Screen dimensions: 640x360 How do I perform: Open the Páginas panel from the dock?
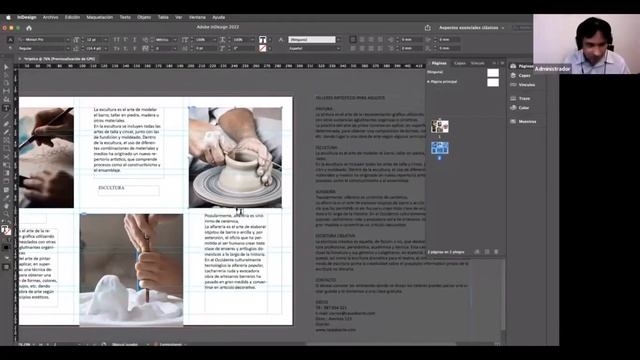pyautogui.click(x=522, y=66)
